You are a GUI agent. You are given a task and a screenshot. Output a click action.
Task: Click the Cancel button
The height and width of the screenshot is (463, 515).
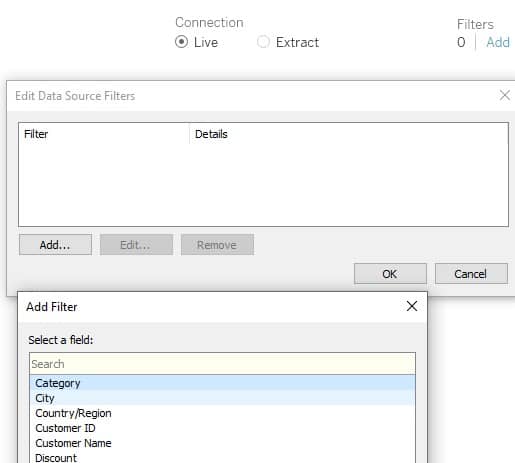tap(471, 274)
